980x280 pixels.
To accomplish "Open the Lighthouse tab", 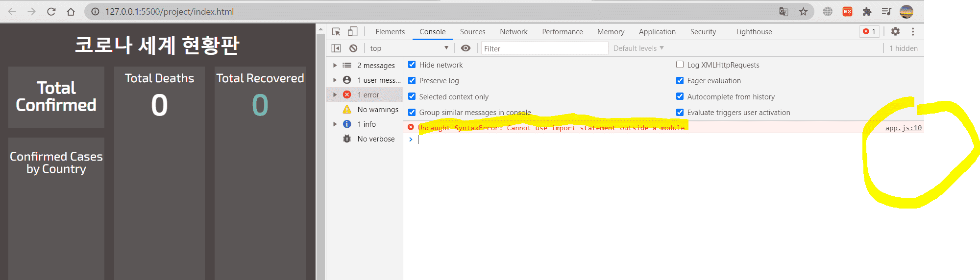I will (754, 32).
